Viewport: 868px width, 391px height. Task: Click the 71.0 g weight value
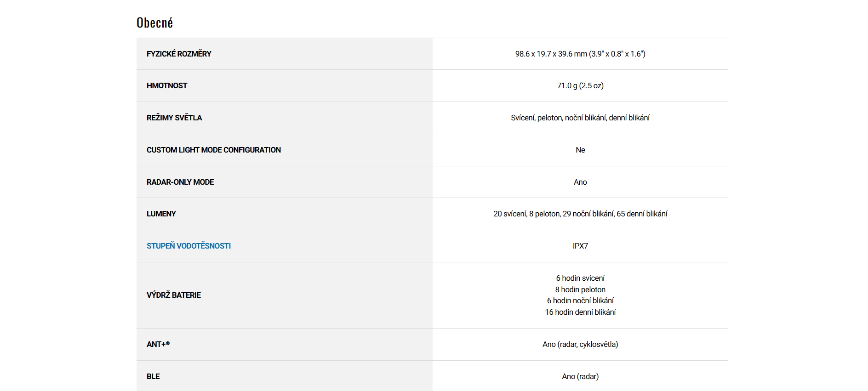(580, 85)
